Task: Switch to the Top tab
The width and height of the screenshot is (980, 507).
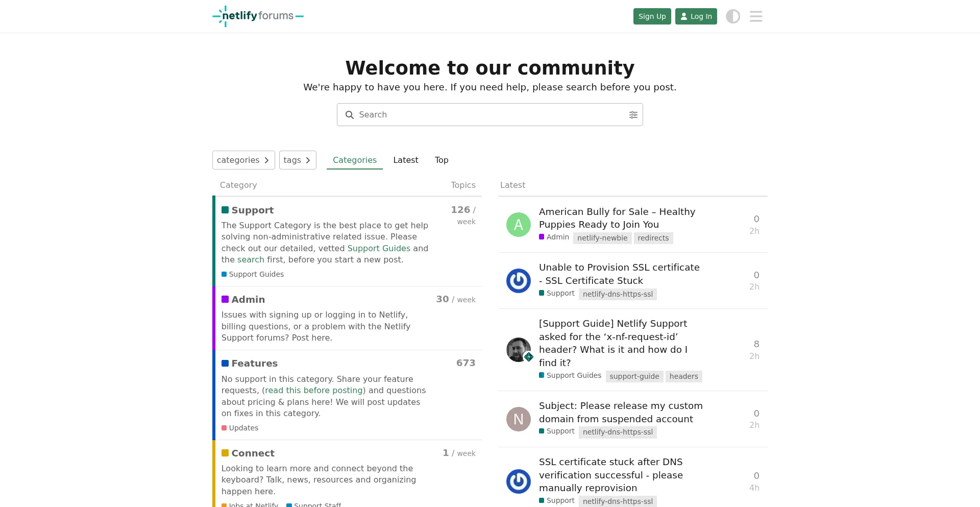Action: [x=442, y=160]
